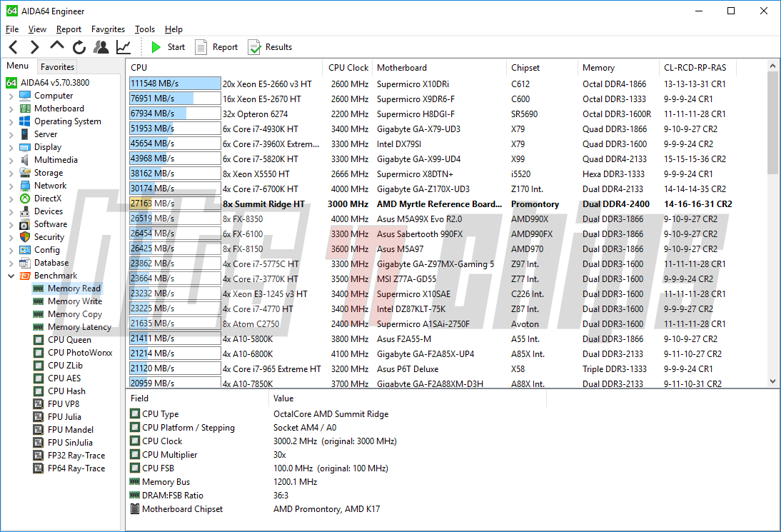Select the 111548 MB/s Xeon E5-2660 result bar
Image resolution: width=781 pixels, height=532 pixels.
(175, 84)
